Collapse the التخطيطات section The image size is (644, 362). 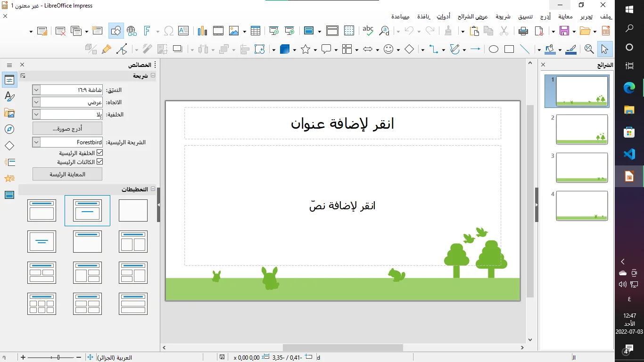coord(152,189)
